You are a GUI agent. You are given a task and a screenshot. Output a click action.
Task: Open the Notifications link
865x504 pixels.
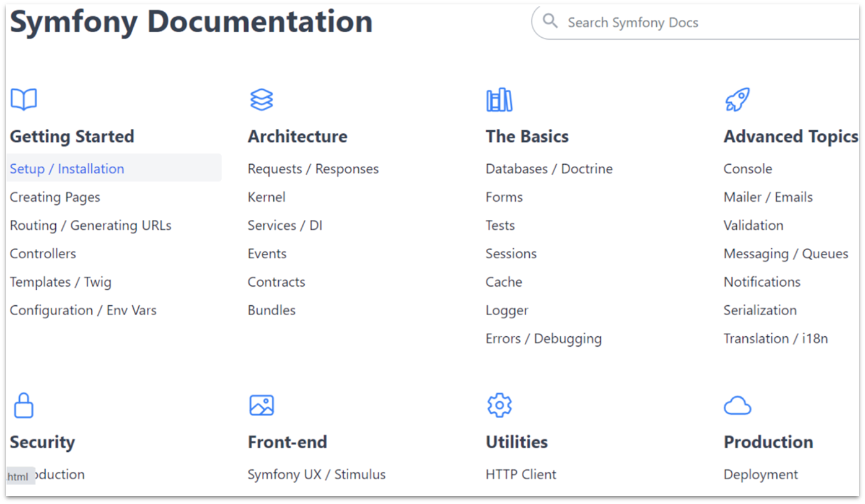pos(762,282)
